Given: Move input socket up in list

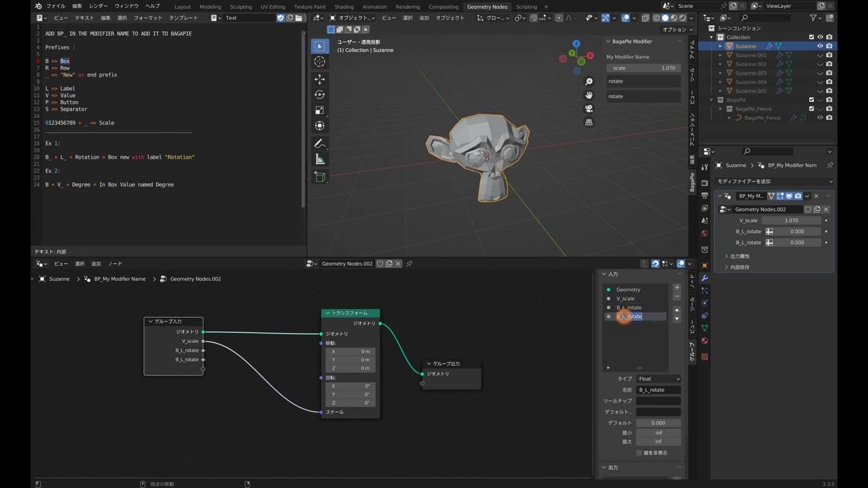Looking at the screenshot, I should click(676, 310).
